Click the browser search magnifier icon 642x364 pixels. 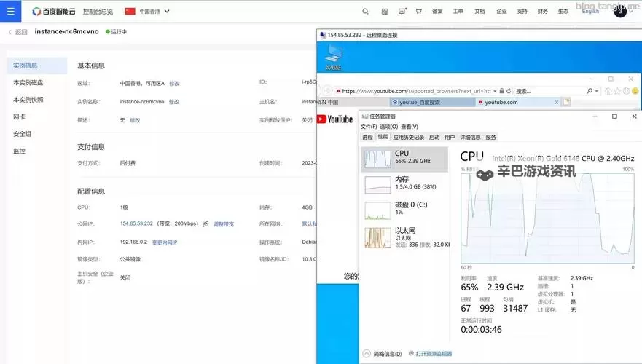click(x=590, y=91)
